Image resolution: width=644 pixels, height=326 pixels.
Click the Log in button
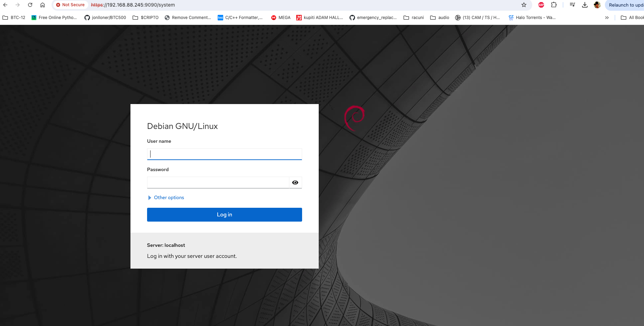point(225,215)
